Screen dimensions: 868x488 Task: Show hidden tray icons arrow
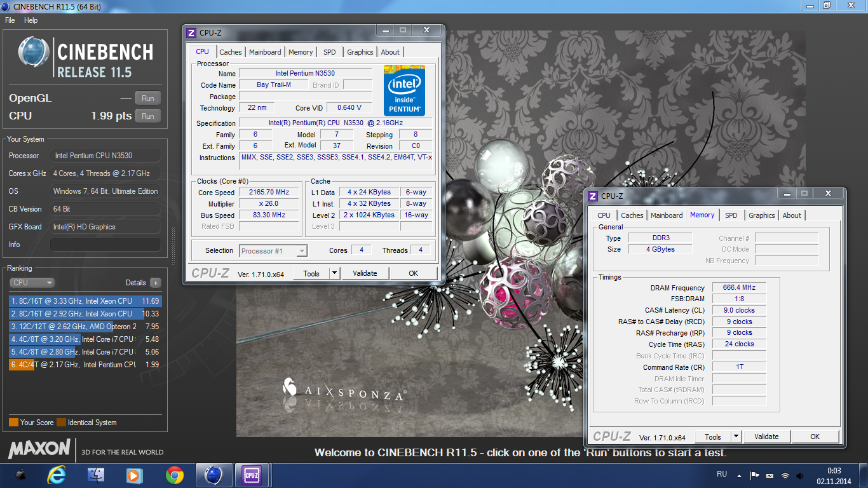pyautogui.click(x=739, y=475)
